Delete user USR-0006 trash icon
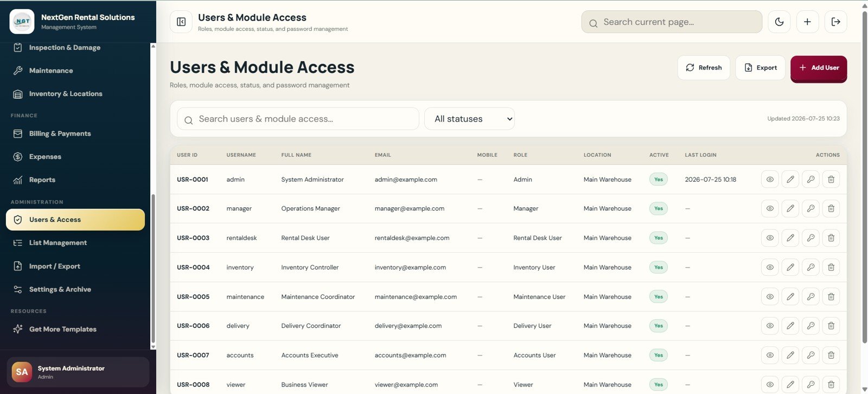The image size is (868, 394). point(831,326)
